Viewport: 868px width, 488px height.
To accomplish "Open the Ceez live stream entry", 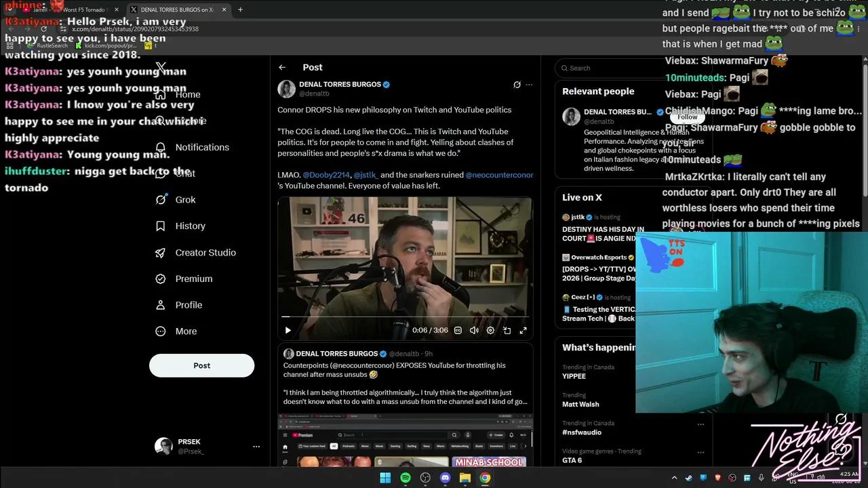I will (x=599, y=307).
